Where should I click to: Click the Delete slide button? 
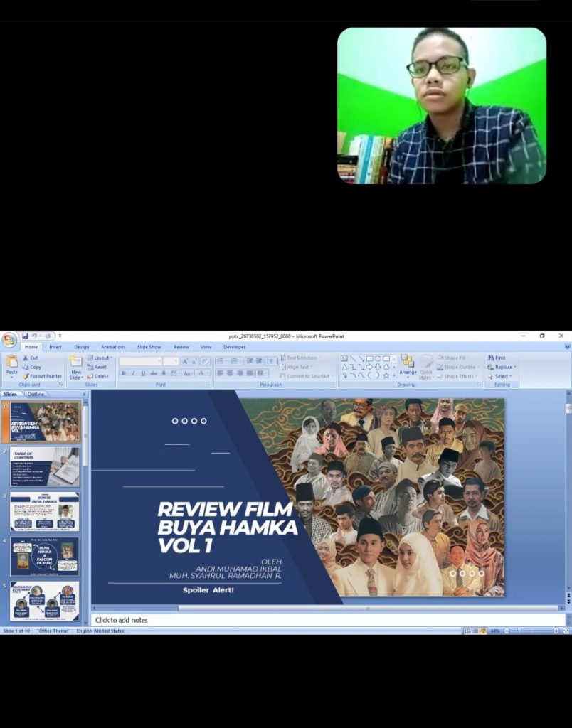pyautogui.click(x=100, y=376)
